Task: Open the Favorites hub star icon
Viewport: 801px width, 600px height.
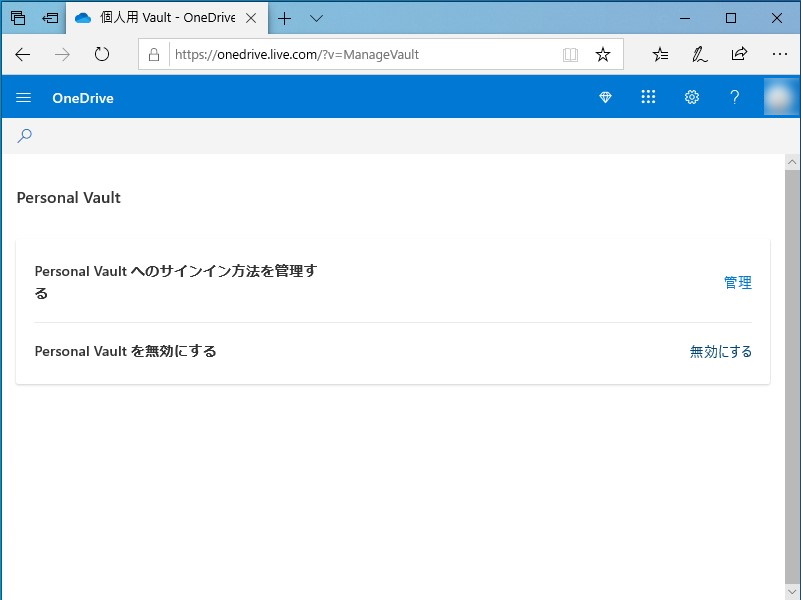Action: pyautogui.click(x=660, y=55)
